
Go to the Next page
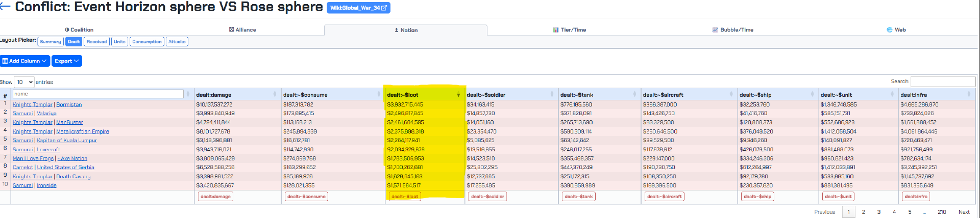click(964, 212)
